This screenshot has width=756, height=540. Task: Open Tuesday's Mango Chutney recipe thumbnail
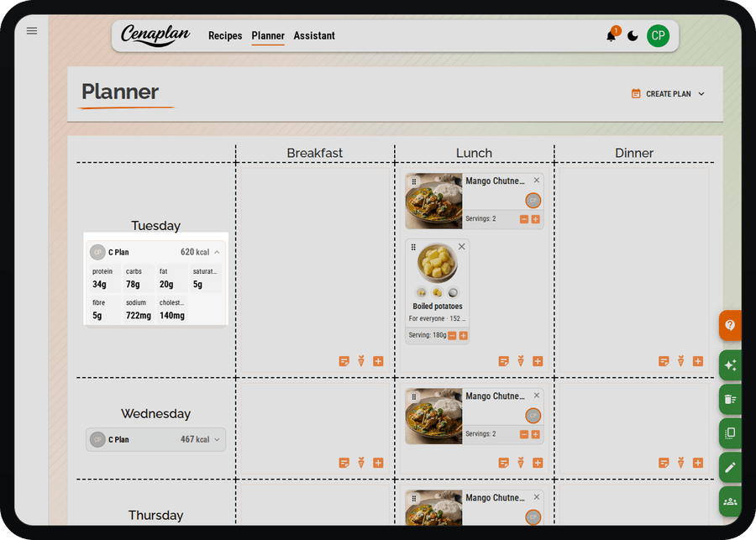click(x=433, y=201)
